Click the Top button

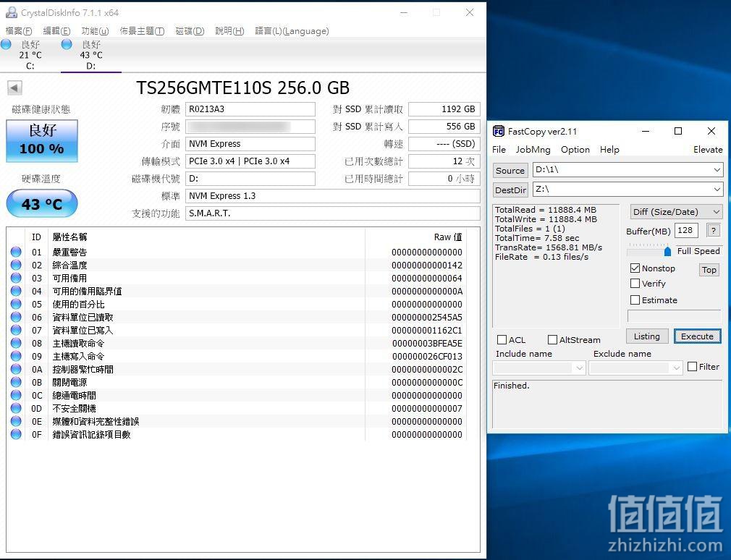tap(709, 270)
